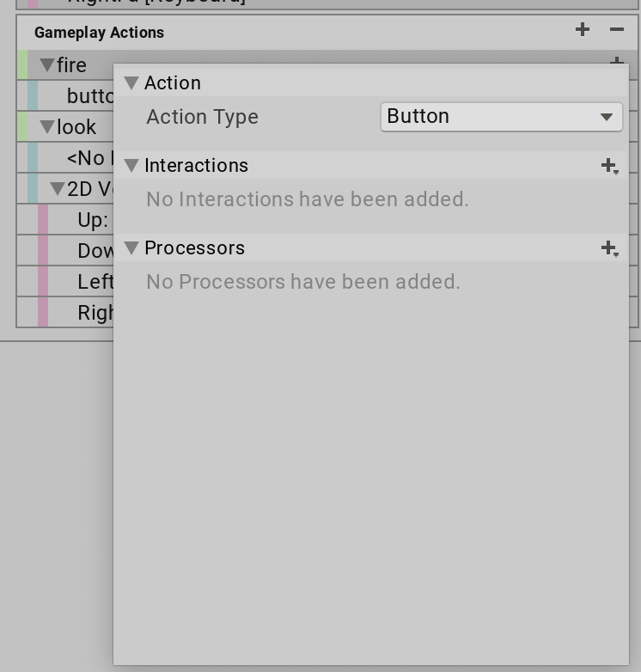Select the button binding under fire
The height and width of the screenshot is (672, 641).
[x=89, y=96]
